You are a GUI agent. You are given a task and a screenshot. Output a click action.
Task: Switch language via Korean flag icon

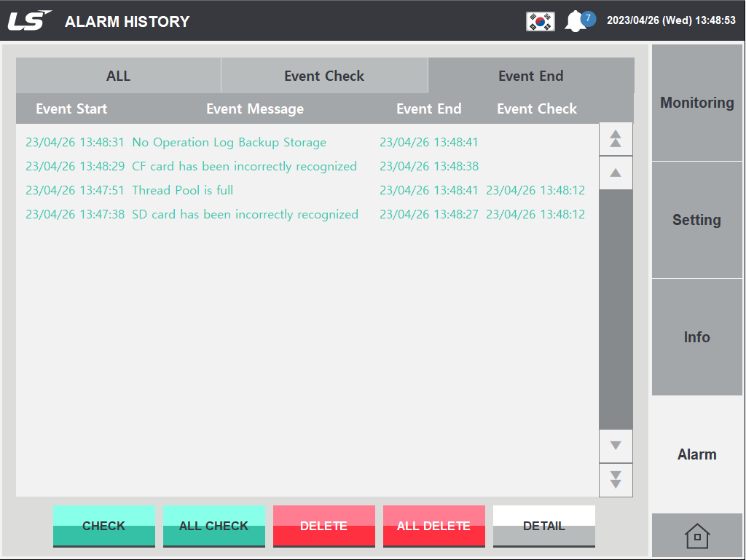540,21
